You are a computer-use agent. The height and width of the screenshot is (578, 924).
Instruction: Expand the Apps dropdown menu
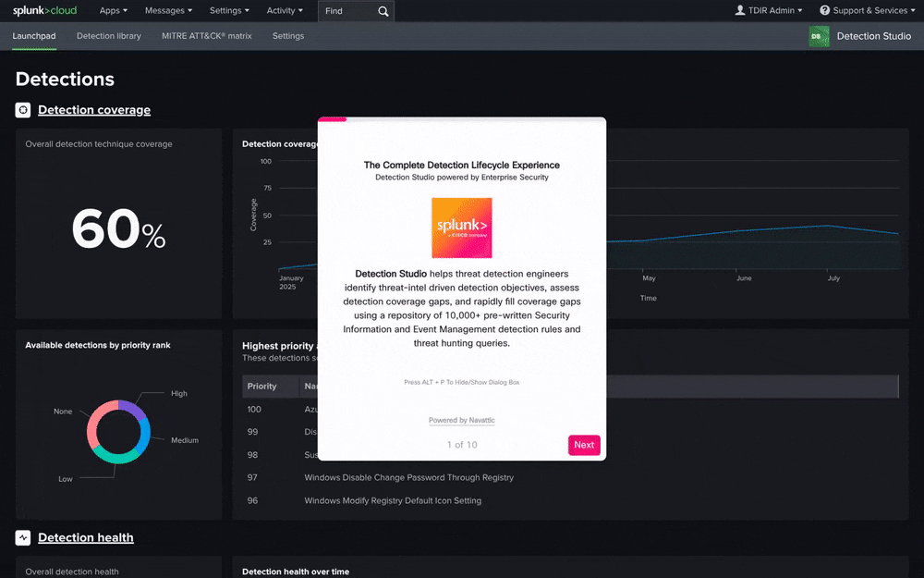(113, 10)
